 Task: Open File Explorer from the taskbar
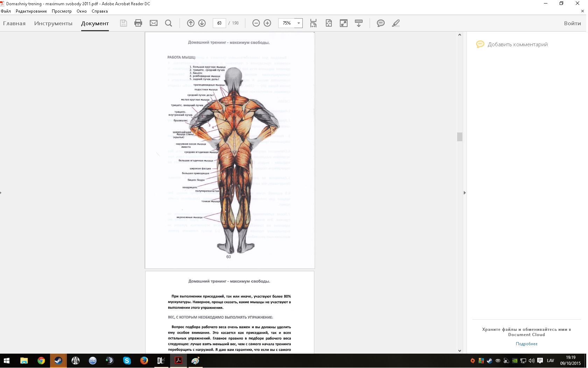pyautogui.click(x=24, y=361)
